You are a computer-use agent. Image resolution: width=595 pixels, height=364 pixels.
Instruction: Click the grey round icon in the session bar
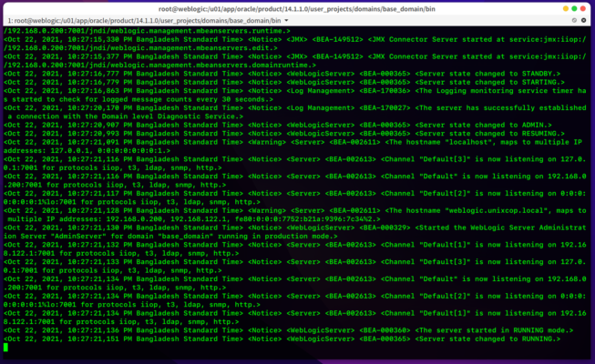coord(574,20)
